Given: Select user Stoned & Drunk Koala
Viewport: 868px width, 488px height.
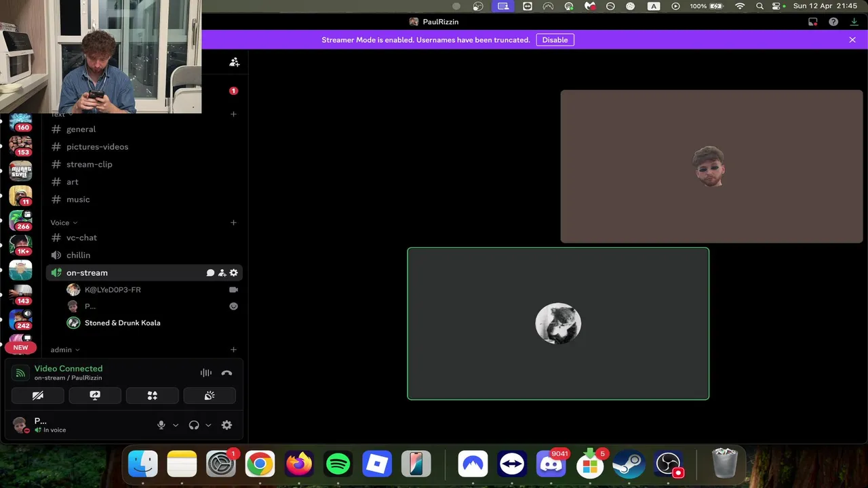Looking at the screenshot, I should [122, 323].
